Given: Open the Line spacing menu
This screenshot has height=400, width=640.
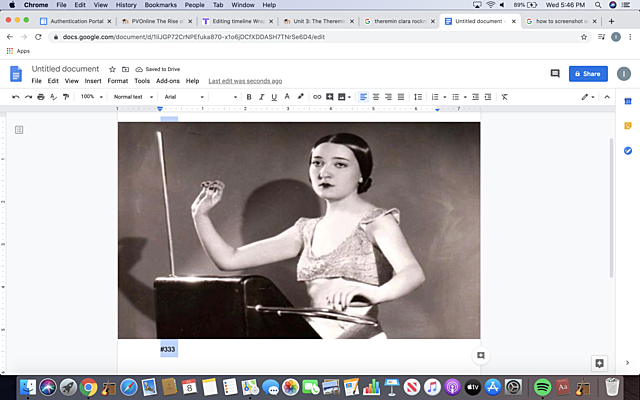Looking at the screenshot, I should [x=418, y=97].
